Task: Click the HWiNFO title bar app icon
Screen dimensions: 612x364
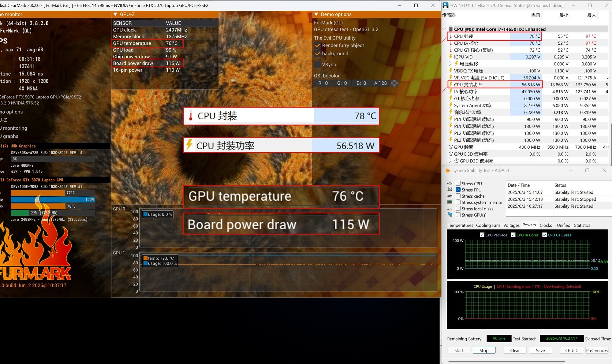Action: (446, 5)
